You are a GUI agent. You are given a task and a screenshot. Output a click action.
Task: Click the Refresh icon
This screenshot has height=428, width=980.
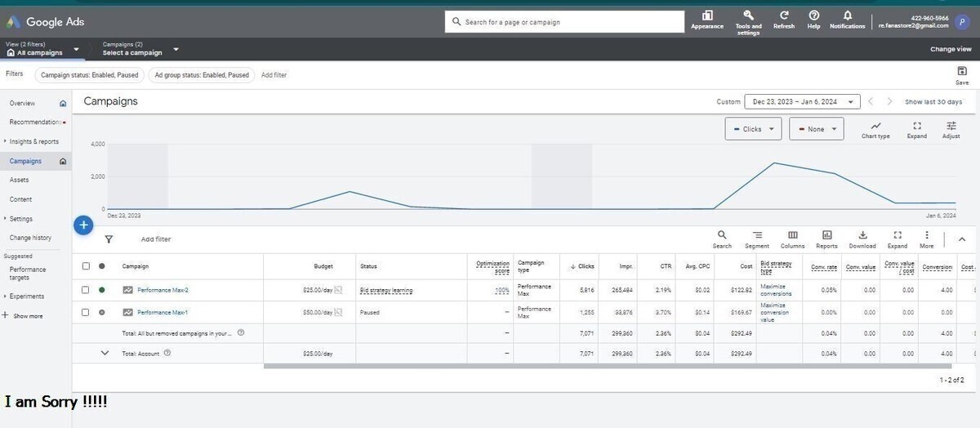coord(784,16)
